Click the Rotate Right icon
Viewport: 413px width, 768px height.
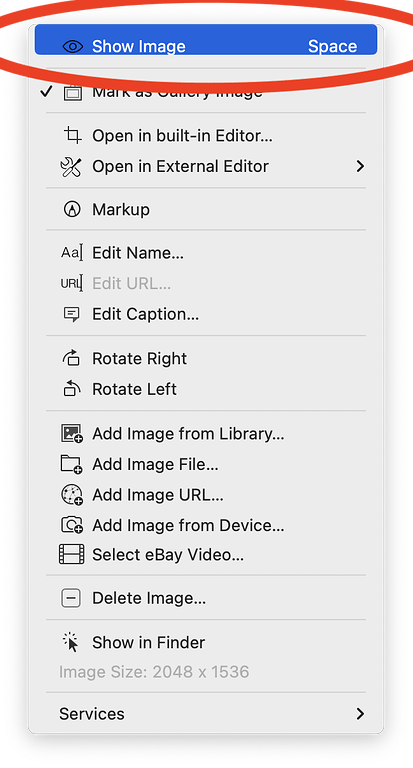72,359
